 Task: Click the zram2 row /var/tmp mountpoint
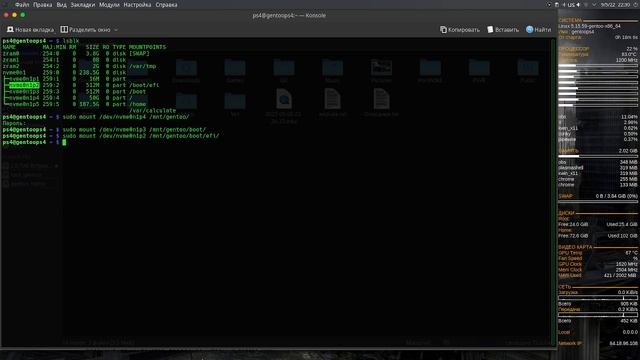point(142,66)
